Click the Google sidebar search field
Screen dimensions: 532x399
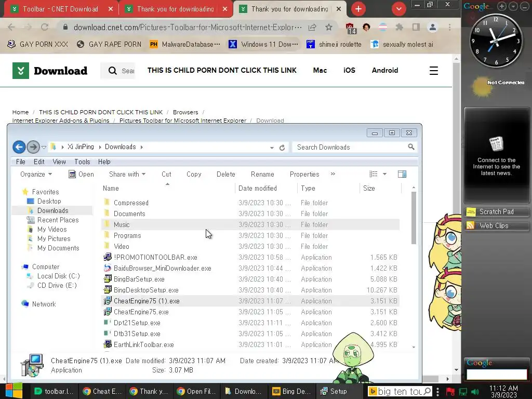click(496, 374)
